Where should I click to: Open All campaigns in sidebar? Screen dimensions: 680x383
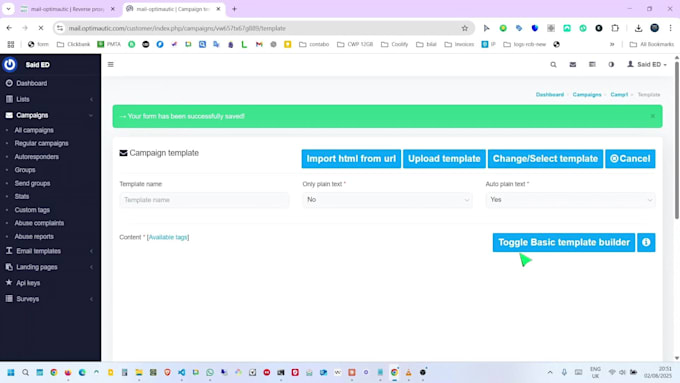click(x=34, y=130)
